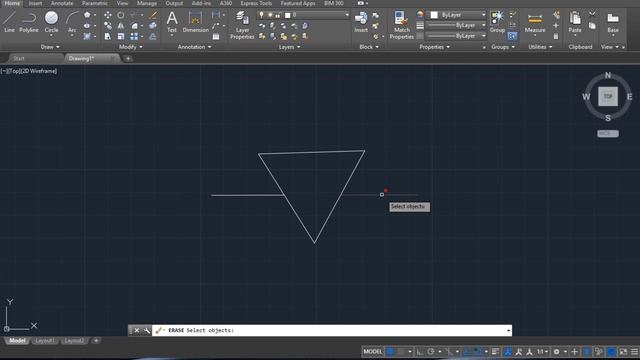Click the Explode tool icon
Viewport: 640px width, 360px height.
[153, 26]
